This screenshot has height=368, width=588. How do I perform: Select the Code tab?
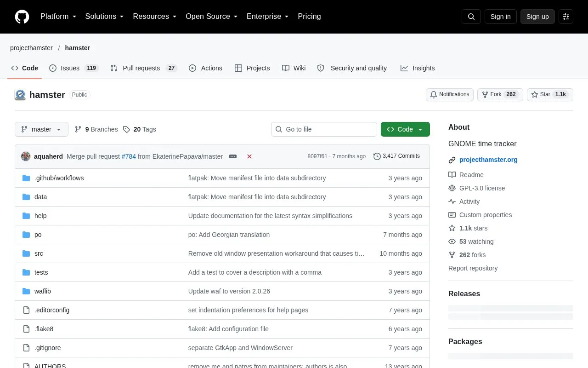(25, 68)
